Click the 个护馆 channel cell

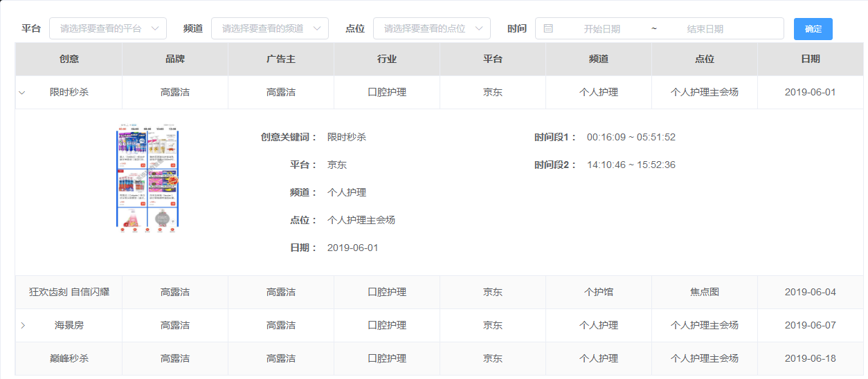599,292
